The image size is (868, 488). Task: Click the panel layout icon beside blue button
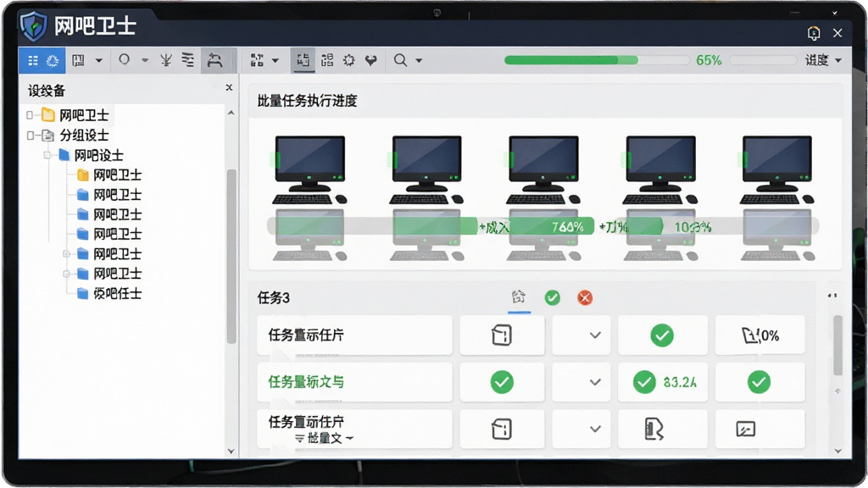(x=78, y=60)
